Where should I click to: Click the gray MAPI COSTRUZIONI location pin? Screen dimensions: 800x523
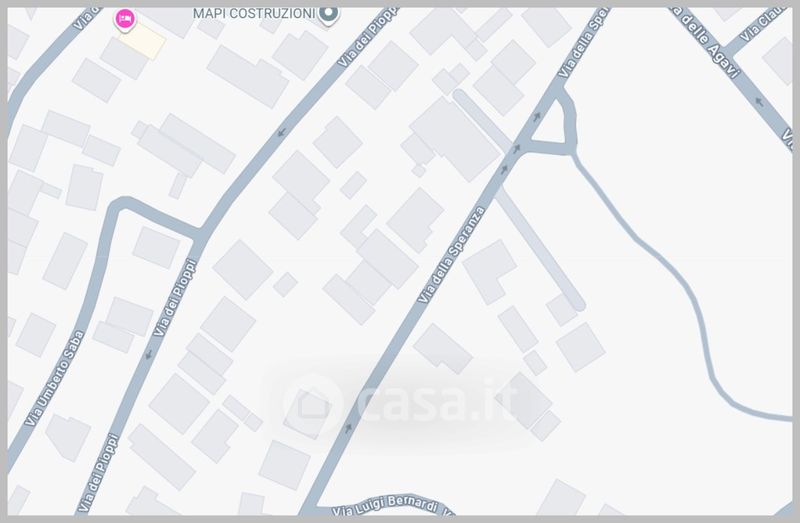[x=329, y=14]
